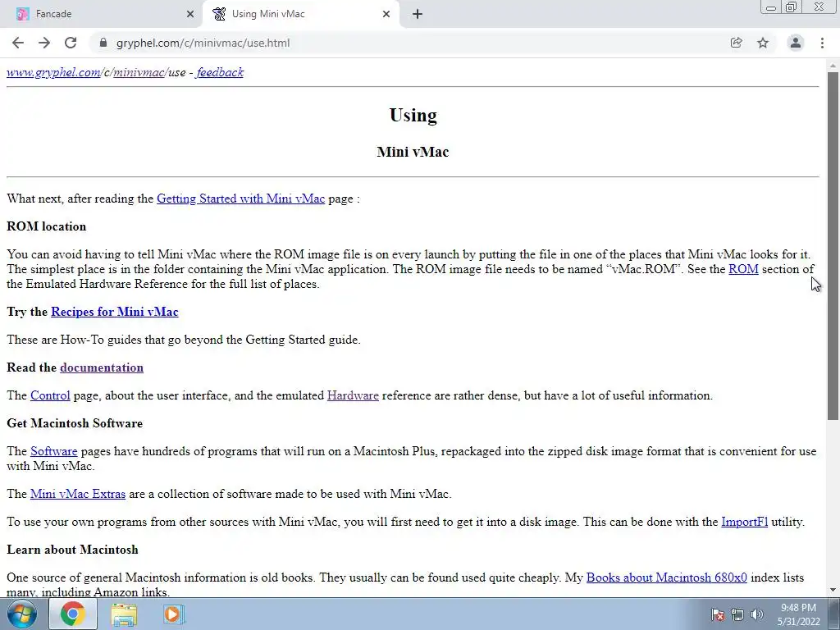The width and height of the screenshot is (840, 630).
Task: Click the volume speaker tray icon
Action: pyautogui.click(x=757, y=614)
